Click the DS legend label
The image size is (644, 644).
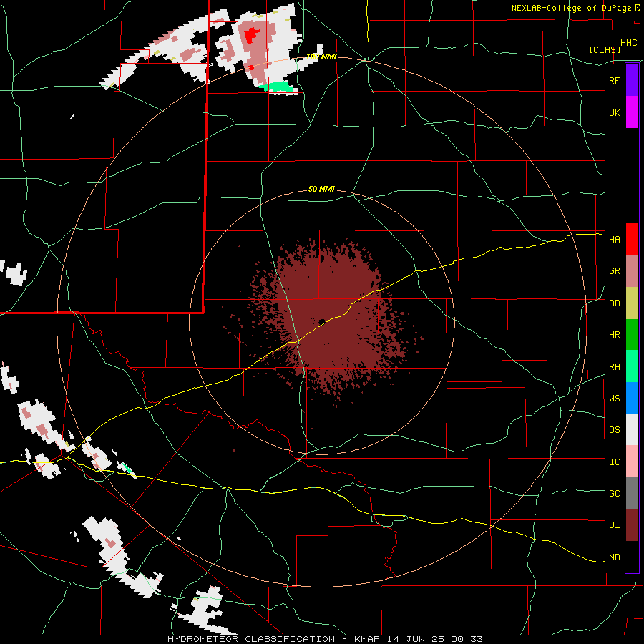tap(614, 430)
